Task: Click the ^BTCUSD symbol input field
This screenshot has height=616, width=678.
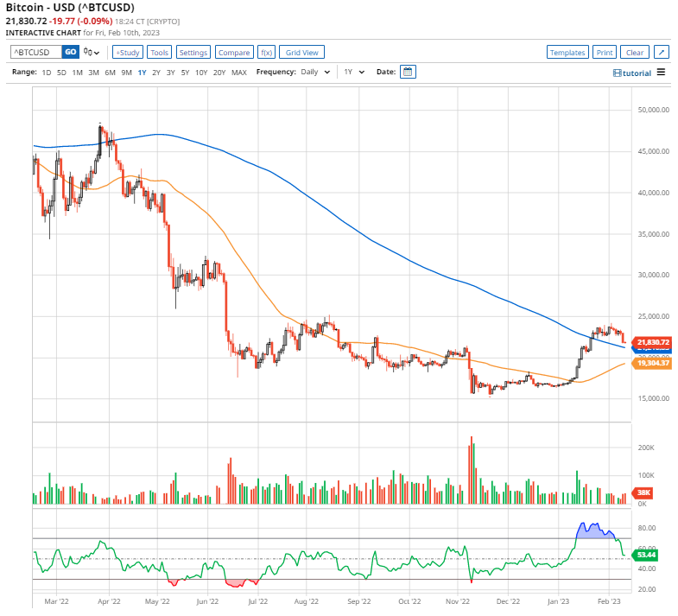Action: click(x=36, y=52)
